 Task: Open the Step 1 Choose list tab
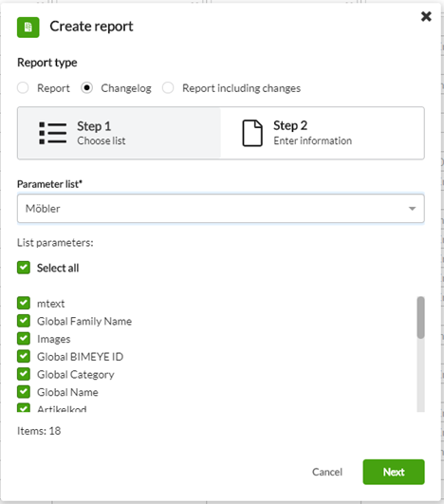pyautogui.click(x=120, y=133)
